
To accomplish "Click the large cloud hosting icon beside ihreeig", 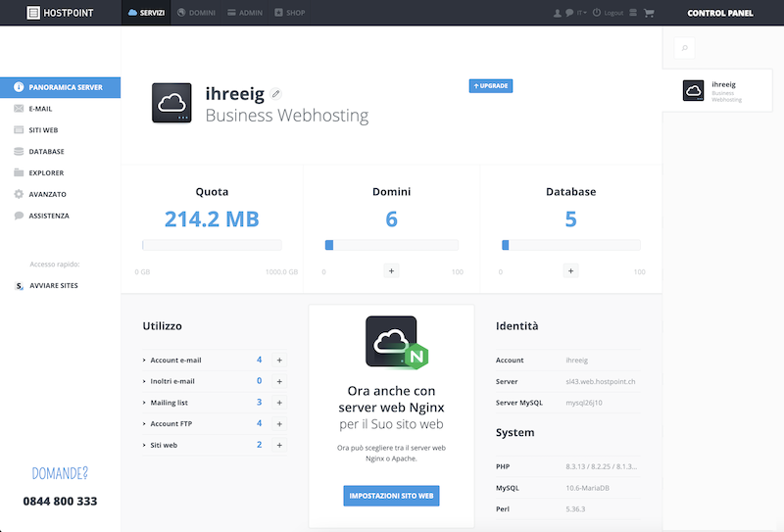I will [x=171, y=103].
